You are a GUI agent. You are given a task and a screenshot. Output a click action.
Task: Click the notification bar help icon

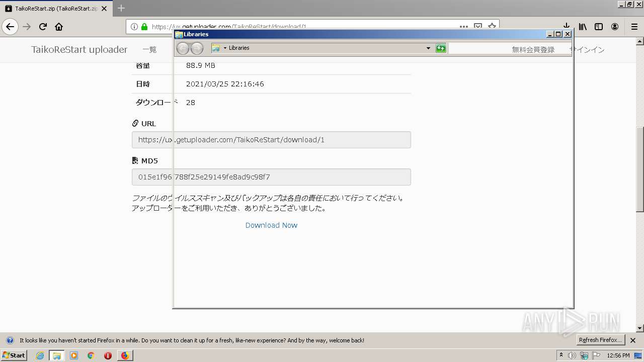pyautogui.click(x=10, y=340)
